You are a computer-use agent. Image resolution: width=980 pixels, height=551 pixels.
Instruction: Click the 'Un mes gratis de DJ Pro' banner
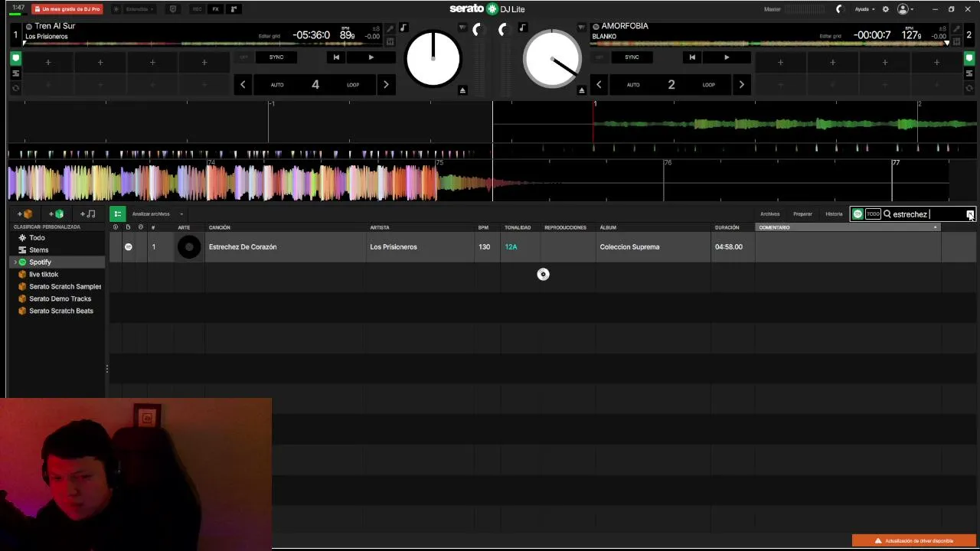click(x=67, y=9)
